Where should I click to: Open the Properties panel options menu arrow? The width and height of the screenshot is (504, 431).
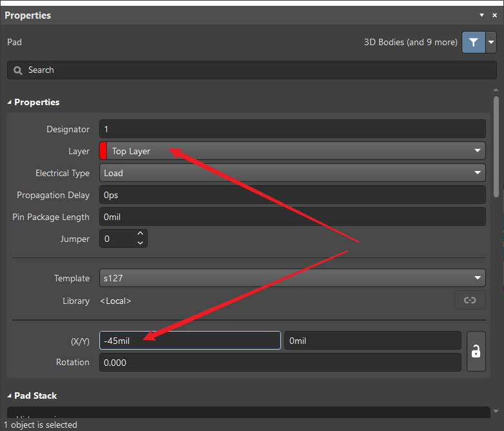[481, 15]
